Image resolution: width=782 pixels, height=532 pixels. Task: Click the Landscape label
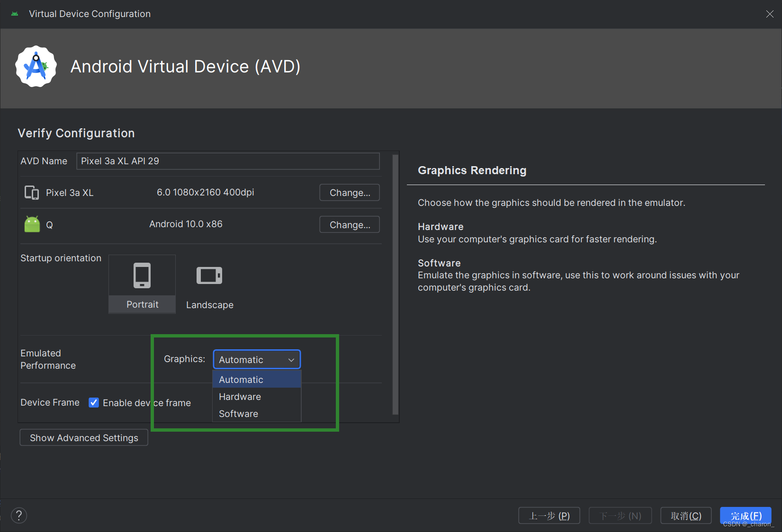coord(210,305)
